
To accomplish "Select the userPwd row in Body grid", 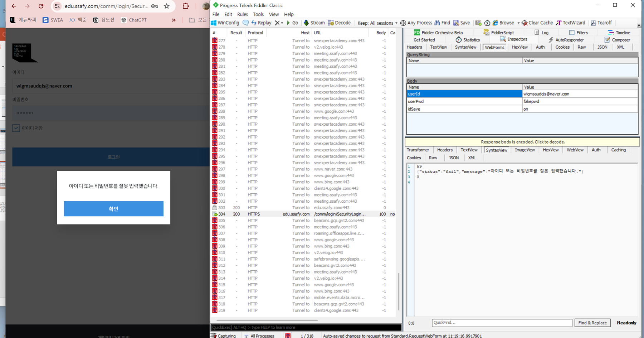I will tap(522, 101).
